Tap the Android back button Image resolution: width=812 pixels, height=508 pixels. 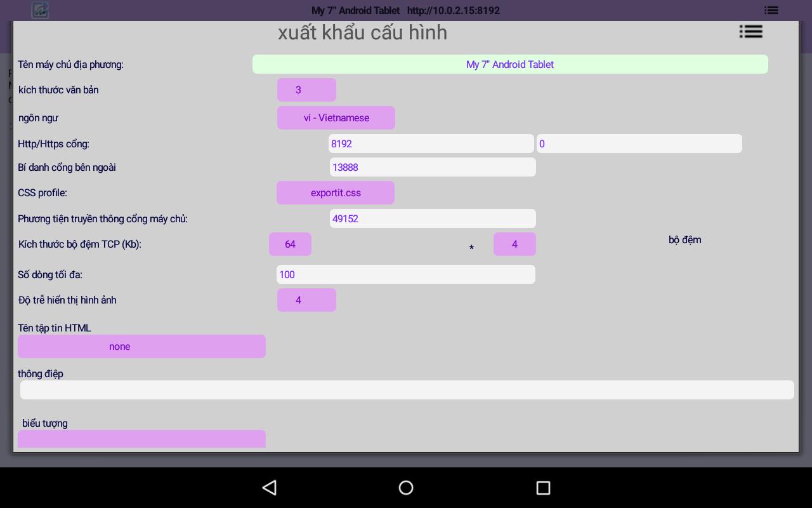[270, 488]
